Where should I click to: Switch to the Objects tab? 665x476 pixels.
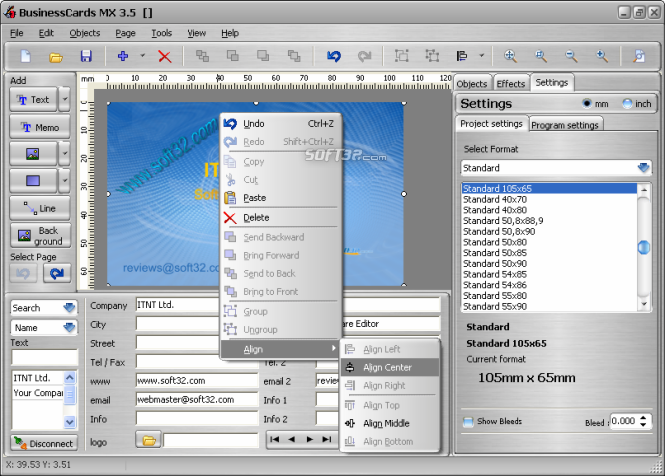click(x=472, y=84)
